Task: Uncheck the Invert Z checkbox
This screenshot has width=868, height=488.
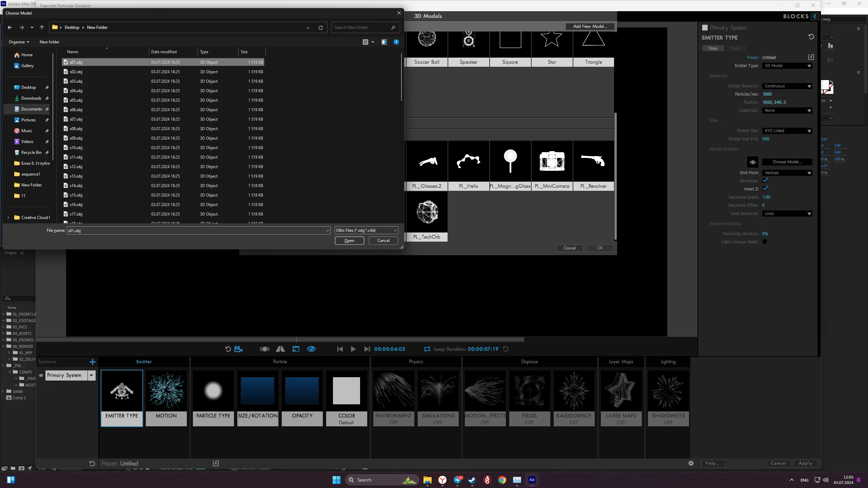Action: tap(765, 189)
